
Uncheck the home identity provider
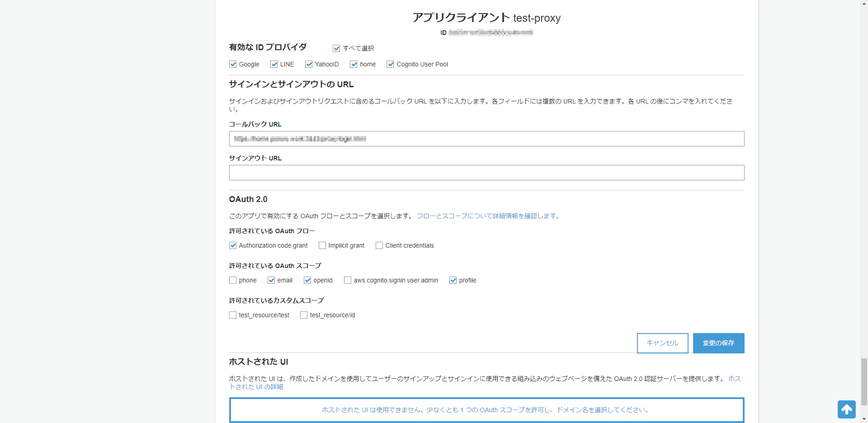tap(354, 64)
